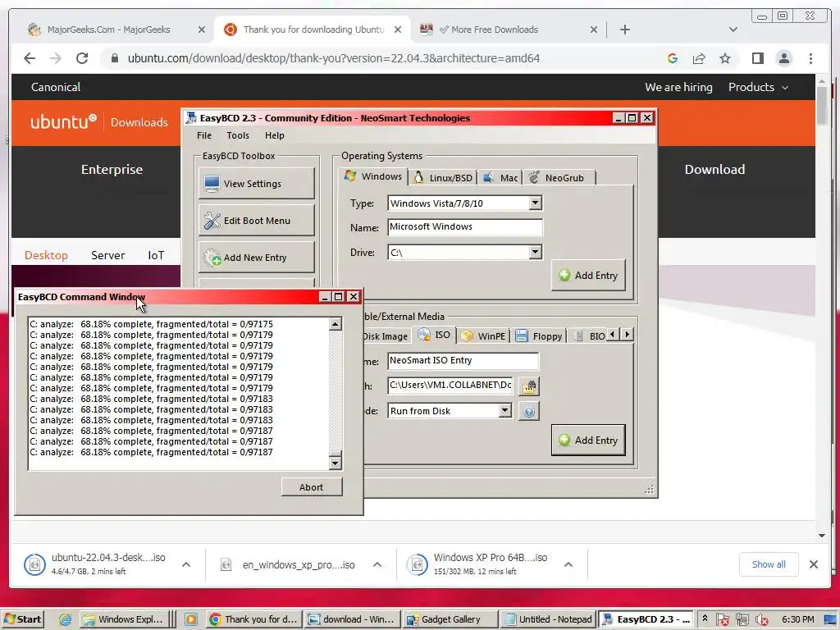Open options for en_windows_xp_pro iso download
Screen dimensions: 840x630
coord(377,564)
